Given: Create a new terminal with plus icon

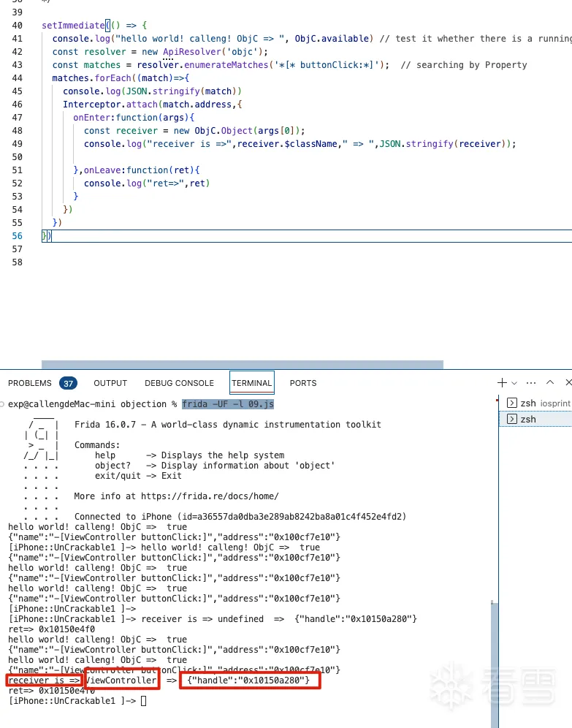Looking at the screenshot, I should 502,382.
